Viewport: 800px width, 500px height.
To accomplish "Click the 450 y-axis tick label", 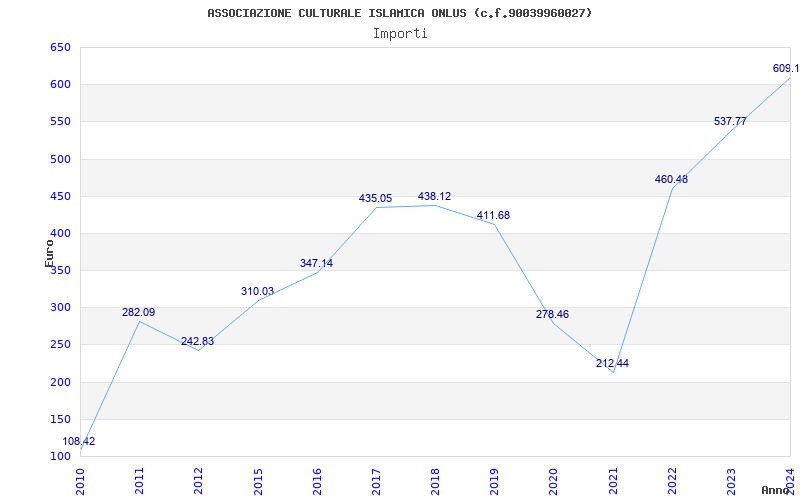I will tap(60, 196).
